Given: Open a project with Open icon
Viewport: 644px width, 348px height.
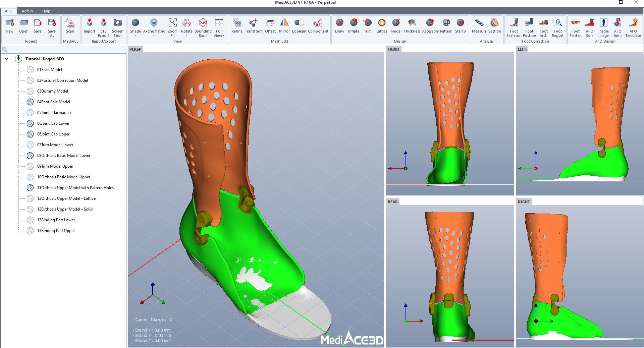Looking at the screenshot, I should pos(23,26).
